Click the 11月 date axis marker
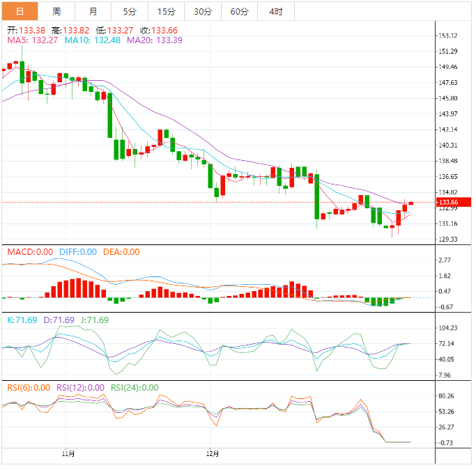 [68, 454]
